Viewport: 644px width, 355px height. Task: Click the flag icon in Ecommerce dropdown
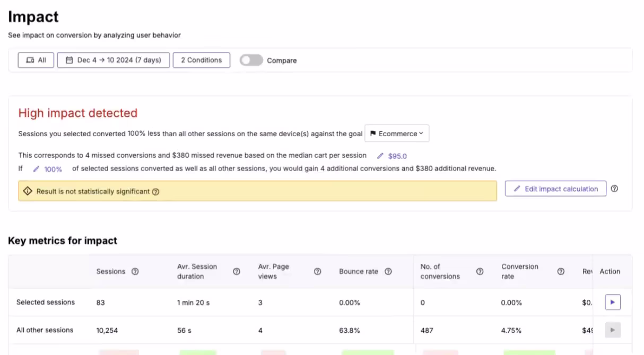coord(373,134)
